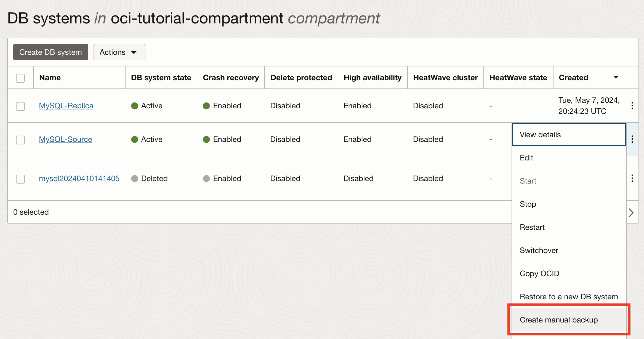This screenshot has width=644, height=339.
Task: Click Copy OCID option
Action: pos(539,273)
